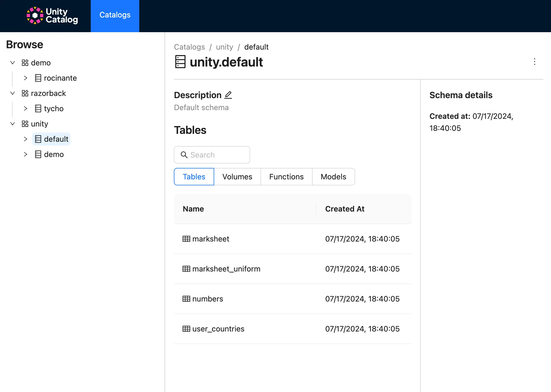Click the search magnifier icon
Image resolution: width=551 pixels, height=392 pixels.
coord(184,155)
